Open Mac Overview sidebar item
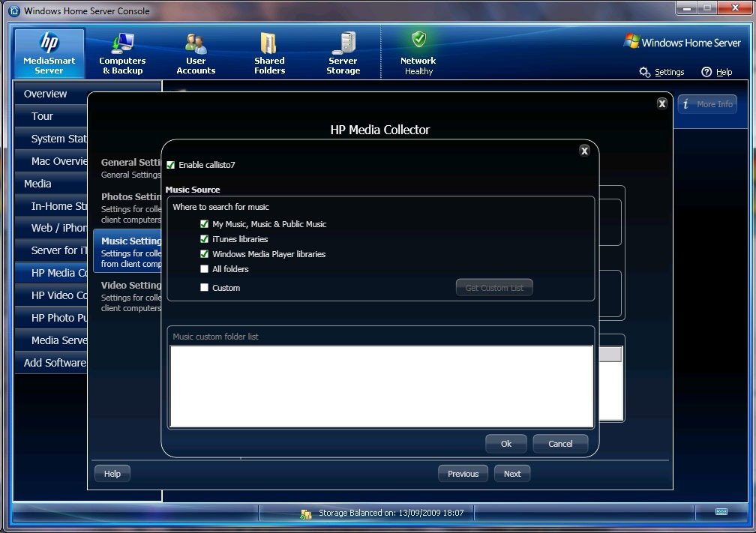The width and height of the screenshot is (756, 533). 51,161
